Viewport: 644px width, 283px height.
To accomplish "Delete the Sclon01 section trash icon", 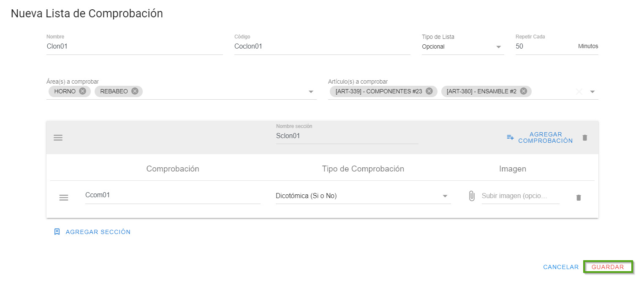I will 585,138.
